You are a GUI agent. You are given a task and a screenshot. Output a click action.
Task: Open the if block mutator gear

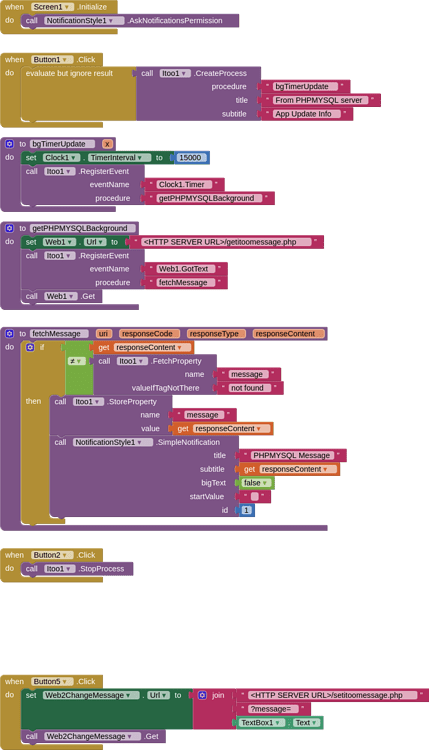click(30, 347)
